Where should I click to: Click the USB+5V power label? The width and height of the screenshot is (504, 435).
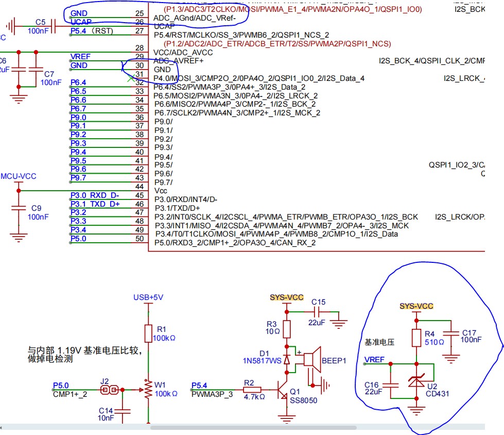pos(148,297)
